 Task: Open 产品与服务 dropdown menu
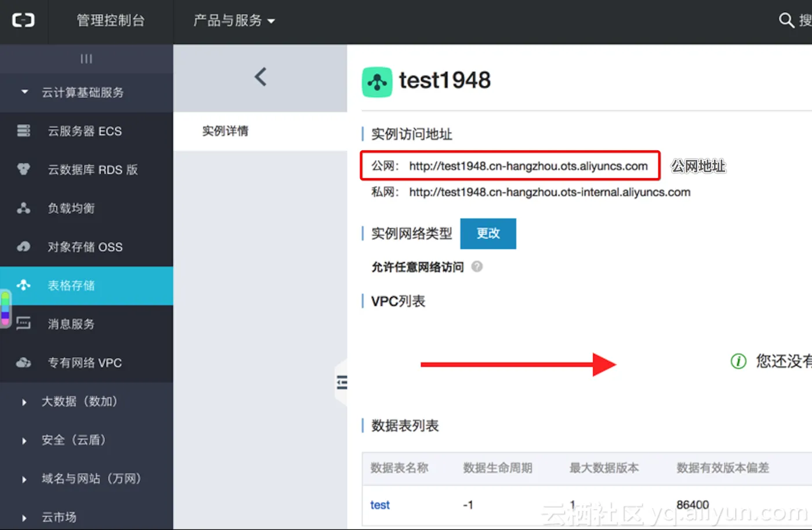coord(234,21)
